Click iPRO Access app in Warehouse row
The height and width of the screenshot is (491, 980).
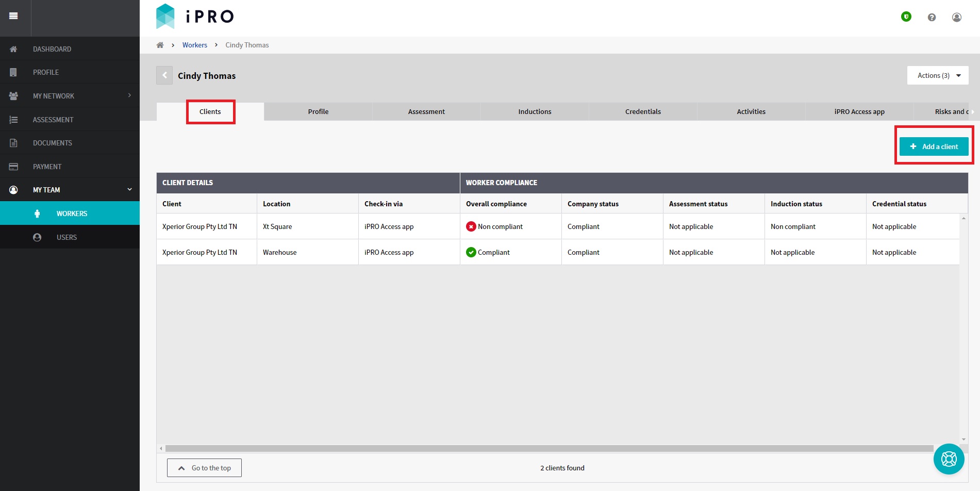[389, 252]
